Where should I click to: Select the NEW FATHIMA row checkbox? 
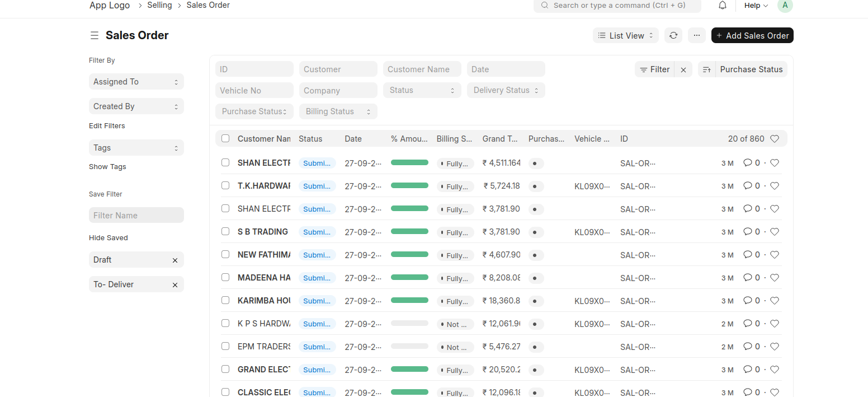(x=225, y=254)
